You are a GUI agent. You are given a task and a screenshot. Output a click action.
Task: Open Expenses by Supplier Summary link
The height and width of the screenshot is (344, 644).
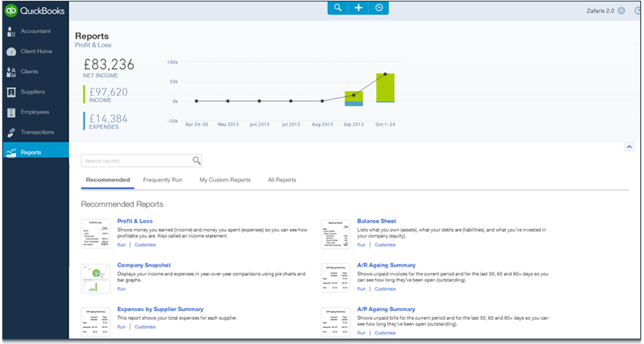coord(160,309)
